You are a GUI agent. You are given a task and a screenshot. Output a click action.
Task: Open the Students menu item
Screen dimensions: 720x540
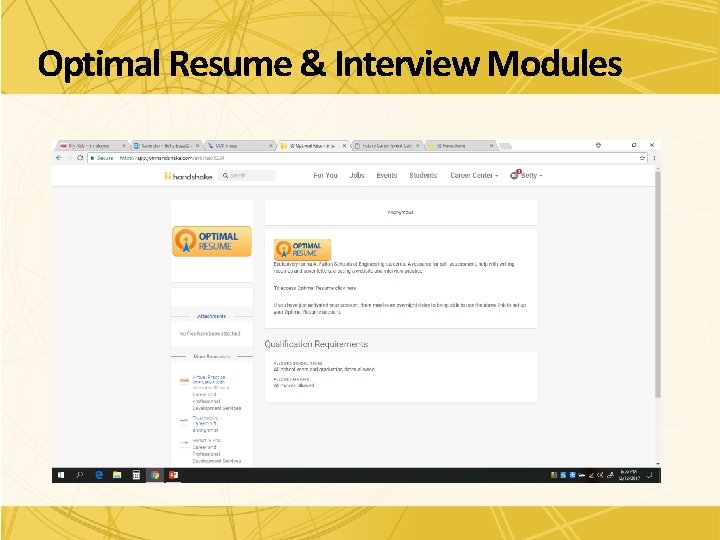pos(423,175)
